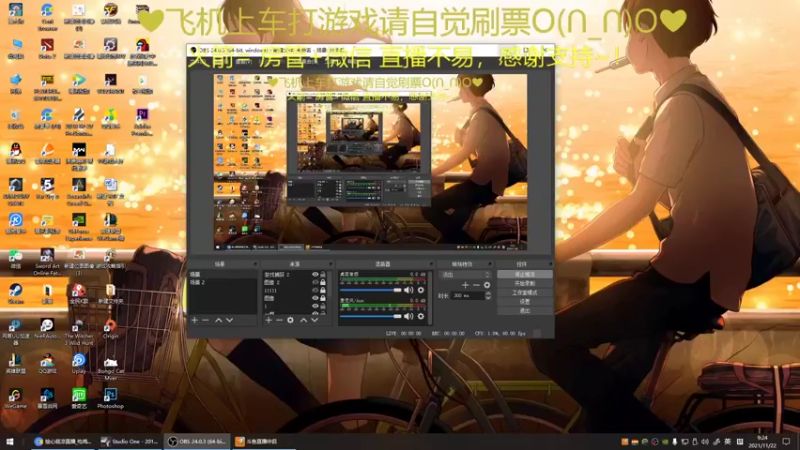Open the Adobe Premiere desktop shortcut
800x450 pixels.
tap(142, 122)
